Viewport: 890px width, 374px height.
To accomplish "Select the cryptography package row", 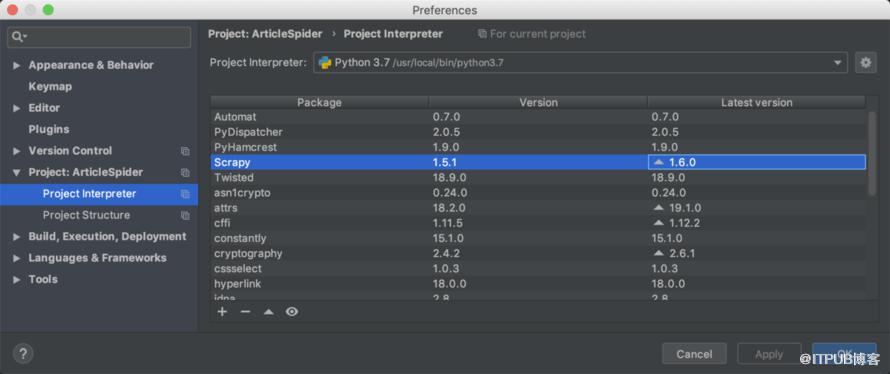I will point(538,254).
